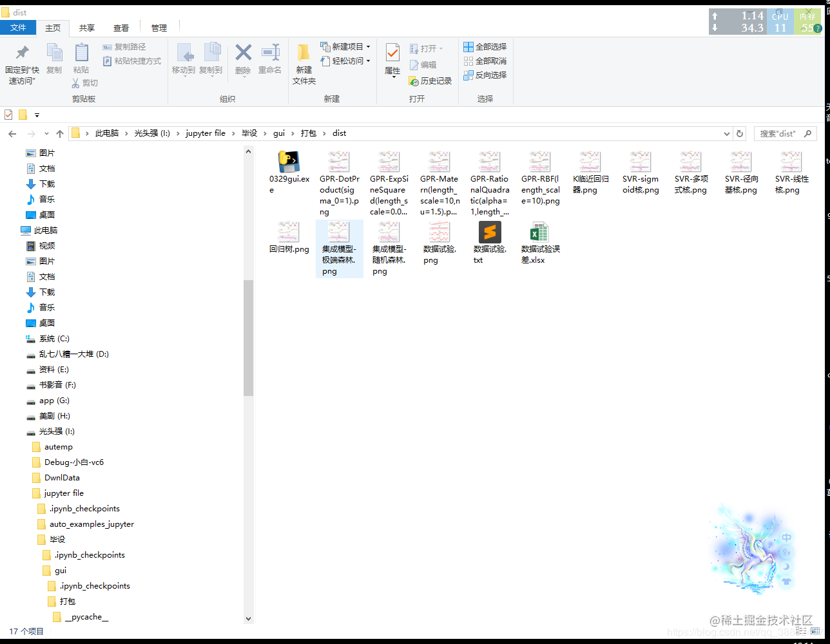Click the Copy (复制) icon in ribbon
Viewport: 830px width, 644px height.
54,54
